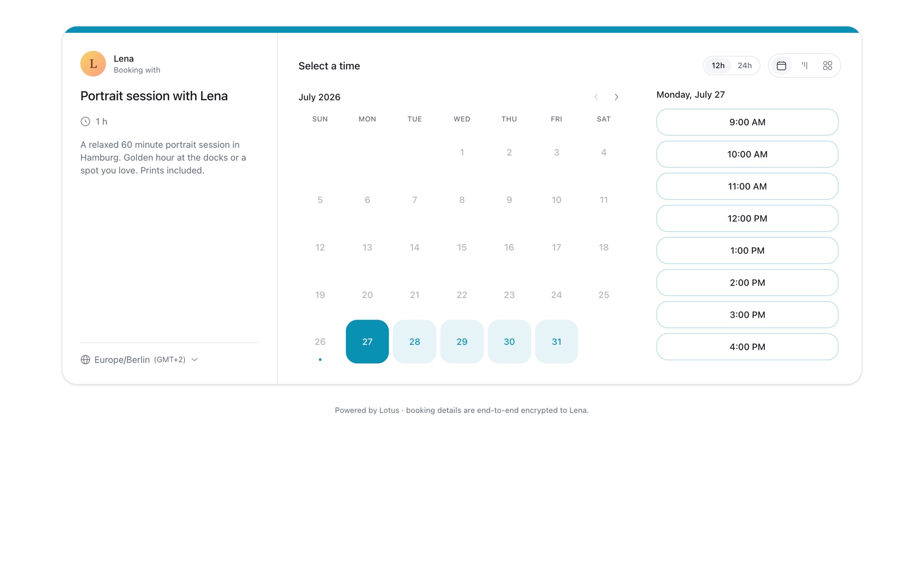The image size is (924, 578).
Task: Click the globe timezone icon
Action: click(x=85, y=360)
